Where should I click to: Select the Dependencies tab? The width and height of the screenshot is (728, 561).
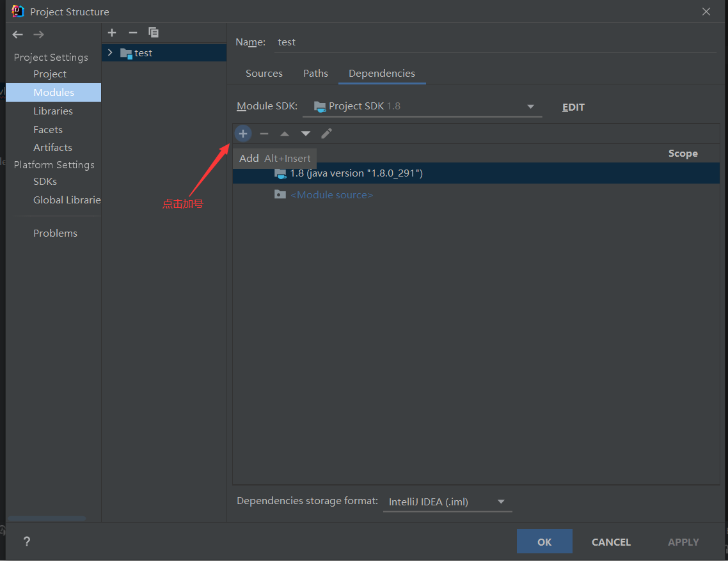[382, 74]
